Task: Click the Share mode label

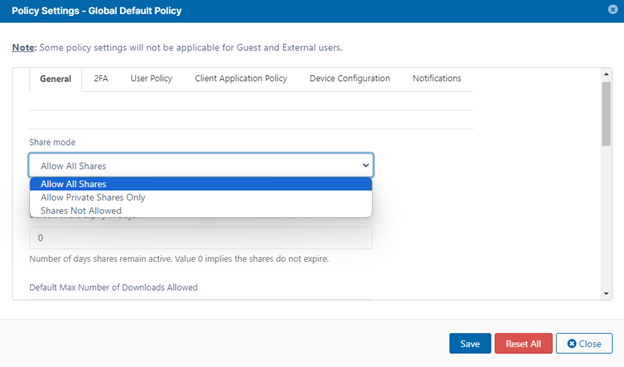Action: point(52,142)
